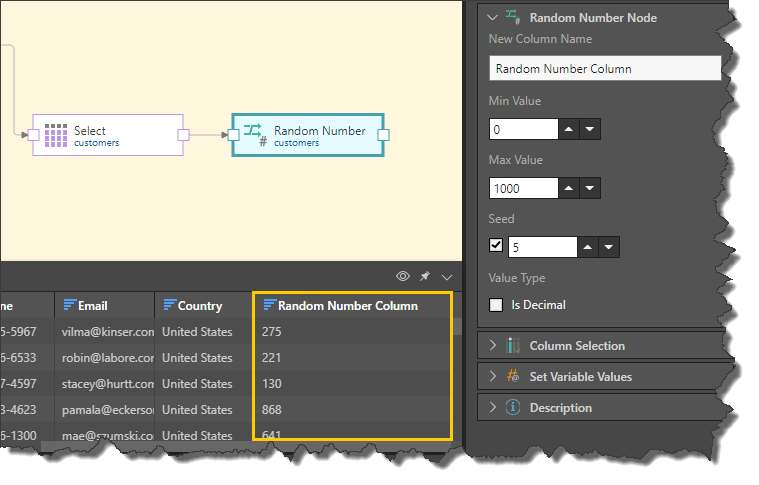
Task: Uncheck the Seed checkbox
Action: click(x=496, y=246)
